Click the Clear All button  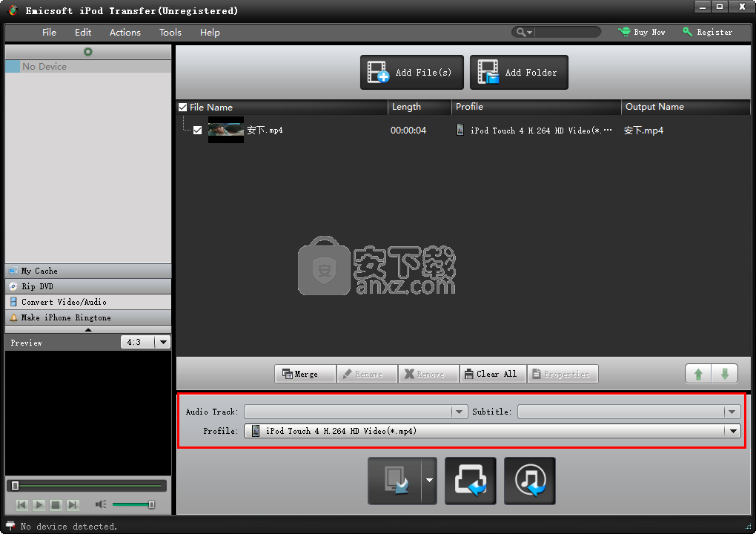tap(493, 374)
